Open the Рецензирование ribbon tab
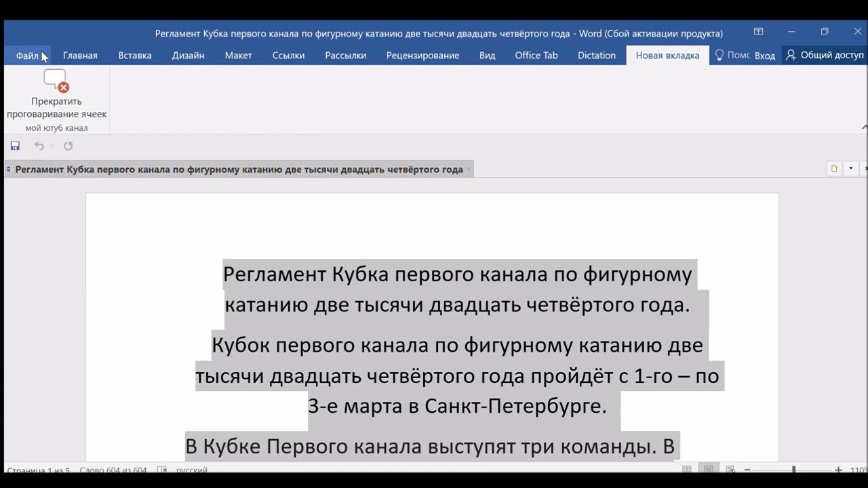This screenshot has width=868, height=488. tap(422, 56)
